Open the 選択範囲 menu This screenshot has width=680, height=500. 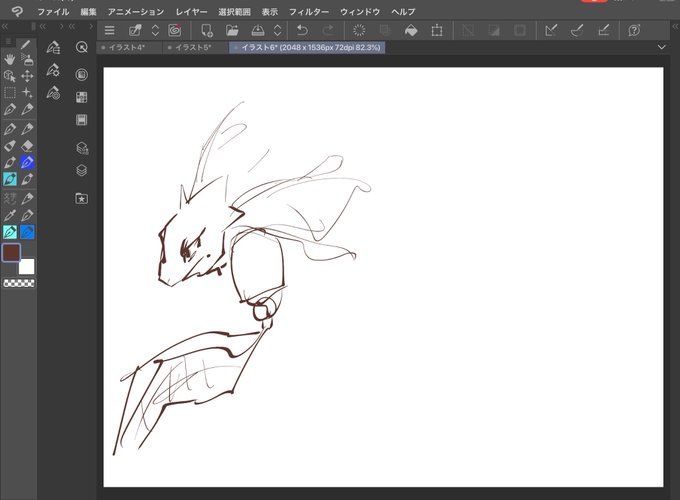[234, 12]
